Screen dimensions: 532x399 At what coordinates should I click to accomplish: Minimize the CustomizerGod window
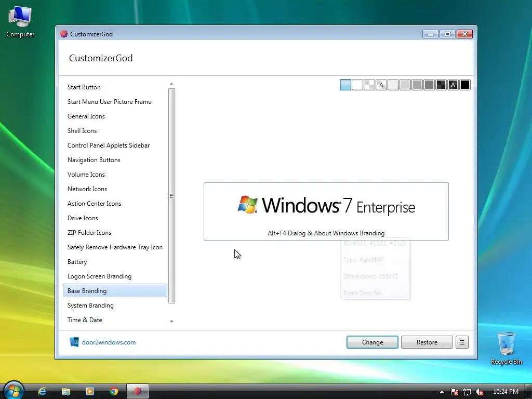[x=430, y=34]
